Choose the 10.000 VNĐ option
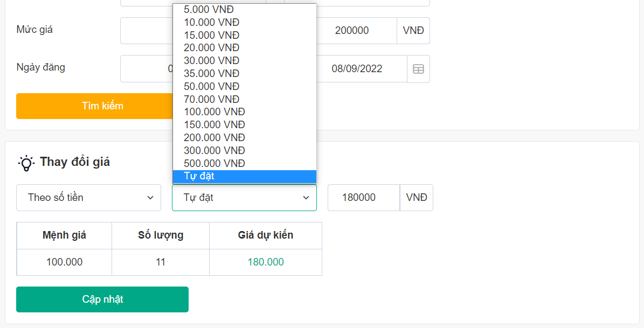The height and width of the screenshot is (328, 644). point(211,22)
